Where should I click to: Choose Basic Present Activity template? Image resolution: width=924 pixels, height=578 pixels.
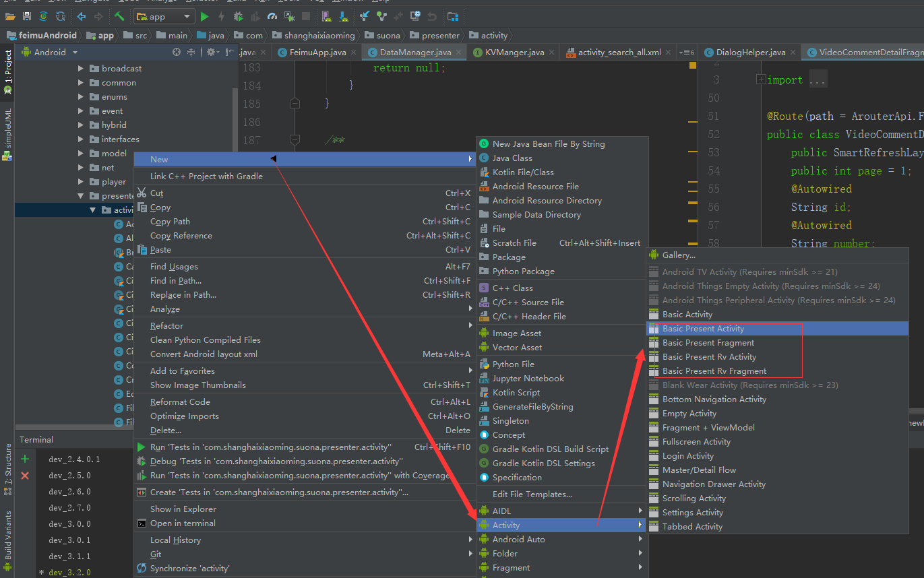click(777, 329)
